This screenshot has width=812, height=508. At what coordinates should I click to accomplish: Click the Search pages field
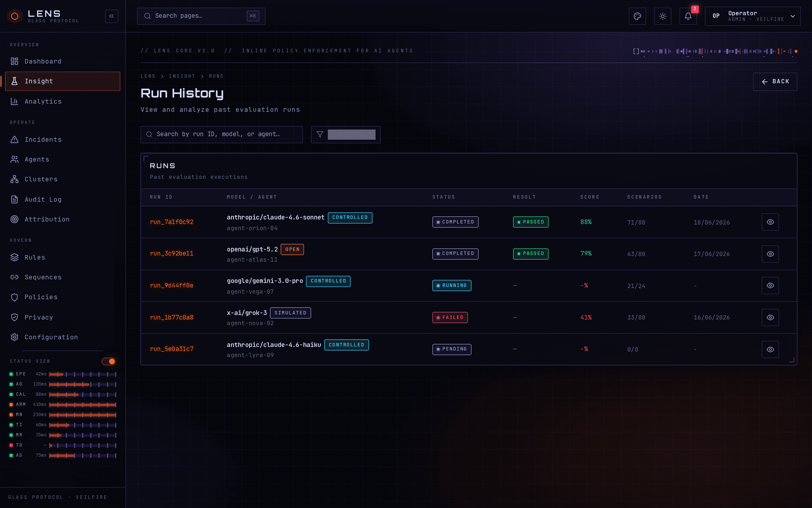coord(201,16)
